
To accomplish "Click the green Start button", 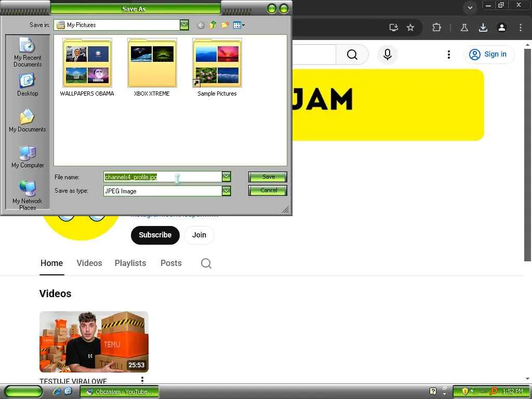I will 23,392.
